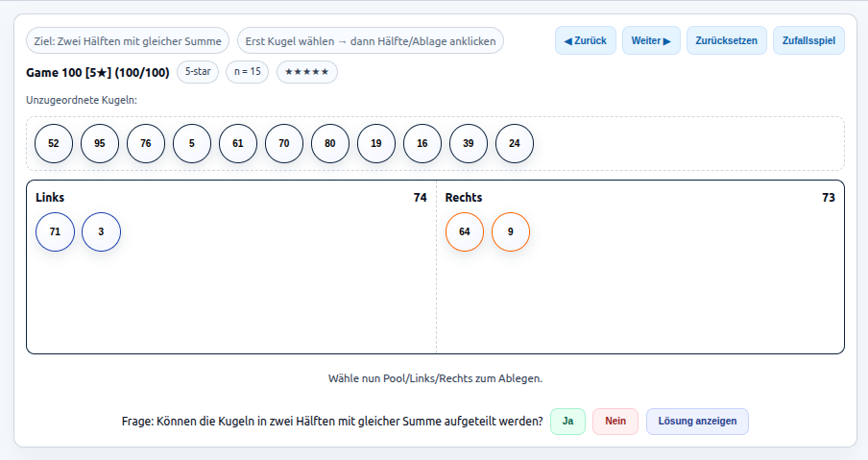Viewport: 868px width, 460px height.
Task: Show solution via Lösung anzeigen
Action: (697, 422)
